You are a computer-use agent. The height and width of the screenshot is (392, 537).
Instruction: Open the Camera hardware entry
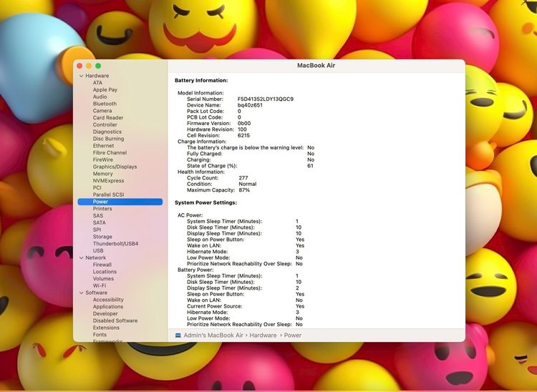coord(102,111)
